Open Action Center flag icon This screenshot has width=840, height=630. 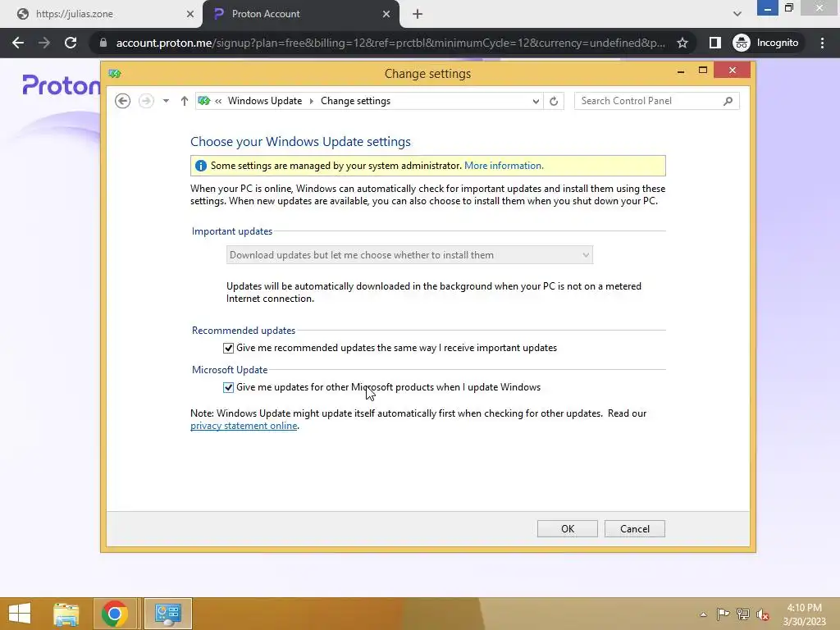click(x=723, y=614)
